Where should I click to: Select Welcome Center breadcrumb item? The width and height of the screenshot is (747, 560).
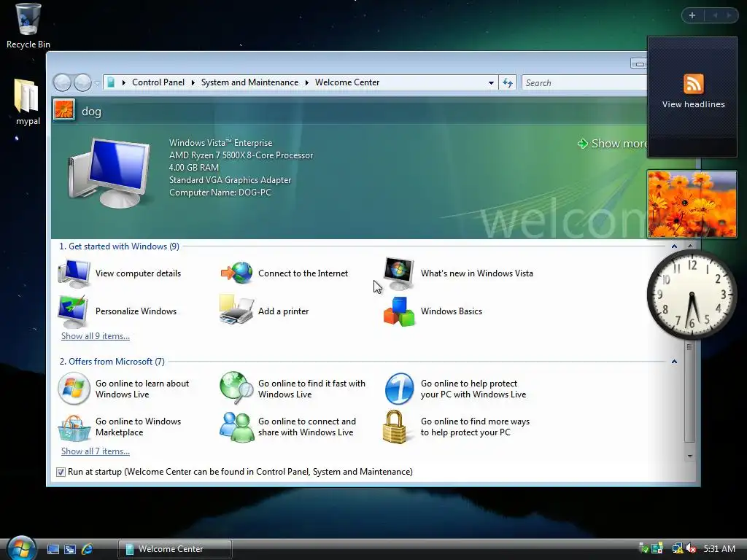(x=347, y=82)
